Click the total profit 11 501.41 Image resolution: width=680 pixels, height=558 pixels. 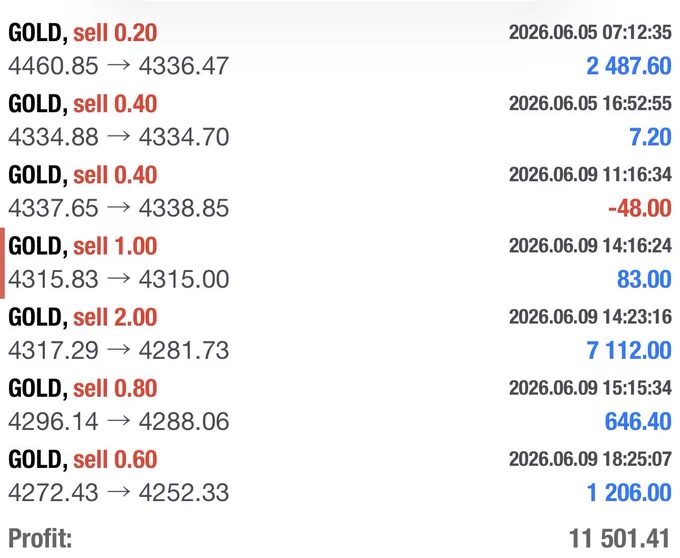620,538
